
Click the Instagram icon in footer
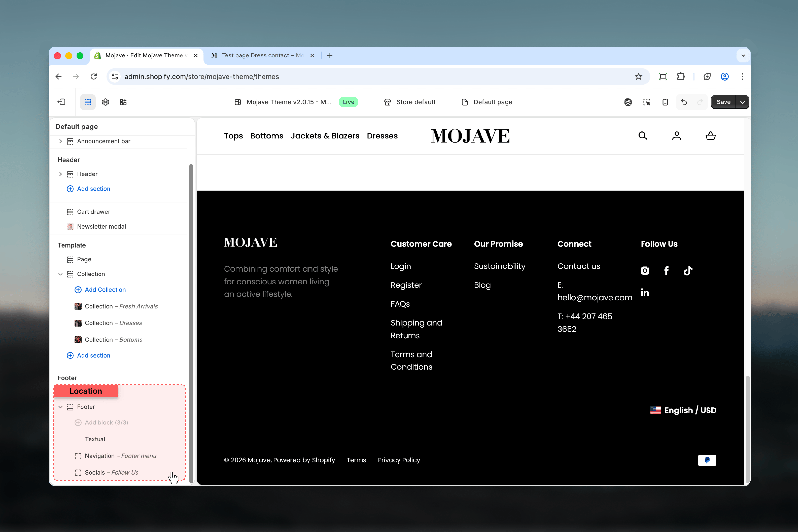pos(645,270)
